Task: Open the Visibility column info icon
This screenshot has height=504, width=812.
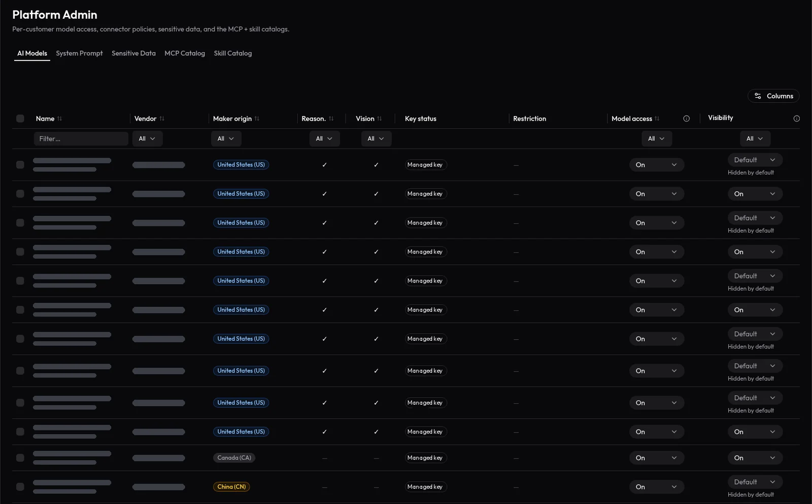Action: click(797, 119)
